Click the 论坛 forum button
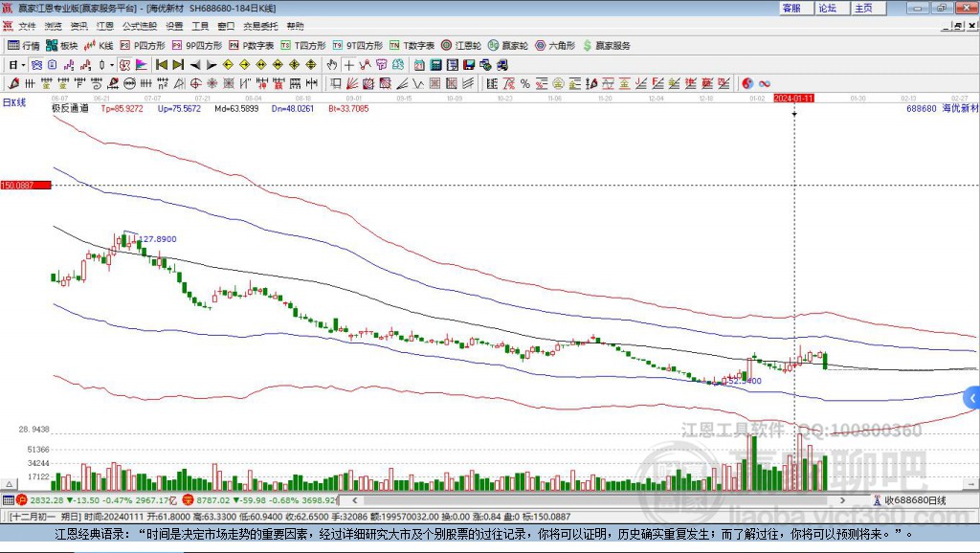The height and width of the screenshot is (553, 980). point(831,8)
